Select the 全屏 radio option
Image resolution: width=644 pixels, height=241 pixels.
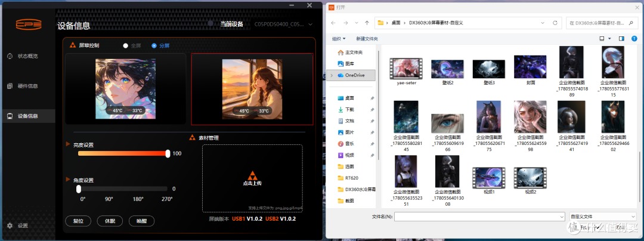[126, 45]
